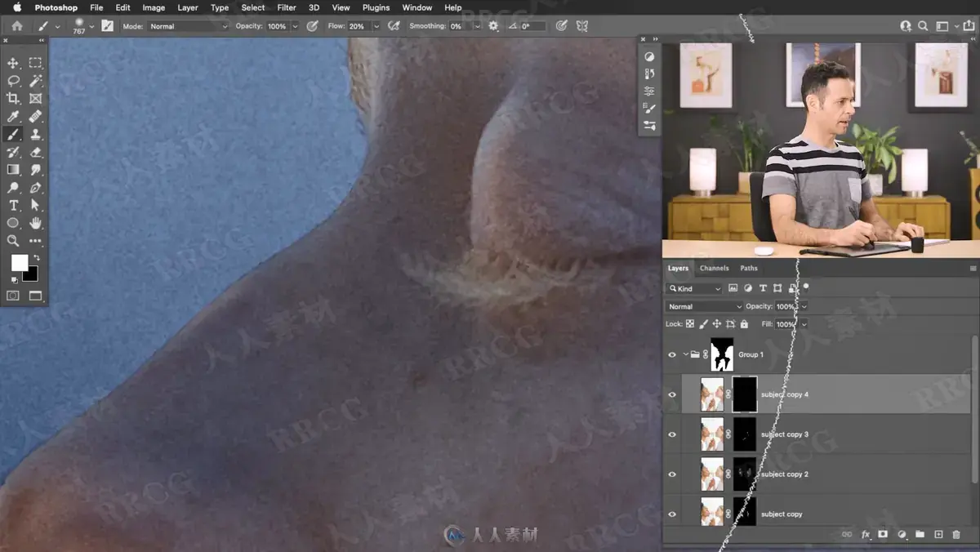This screenshot has height=552, width=980.
Task: Open layer Opacity dropdown arrow
Action: coord(804,306)
